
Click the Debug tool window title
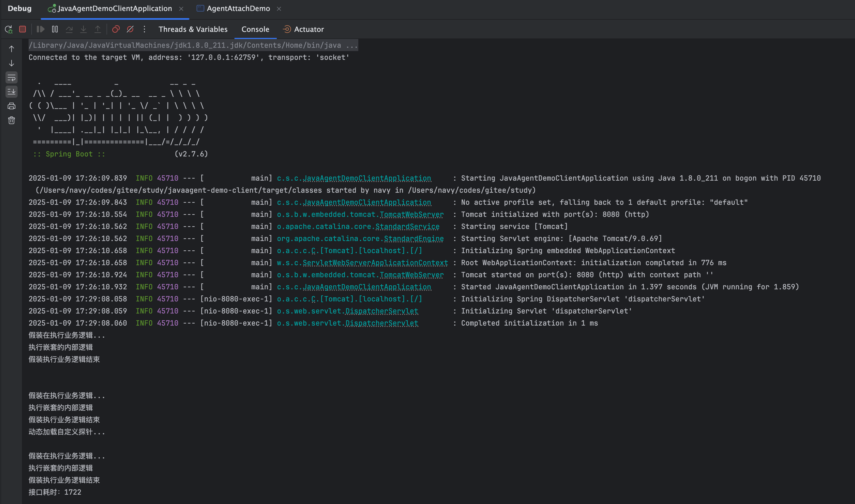click(19, 9)
